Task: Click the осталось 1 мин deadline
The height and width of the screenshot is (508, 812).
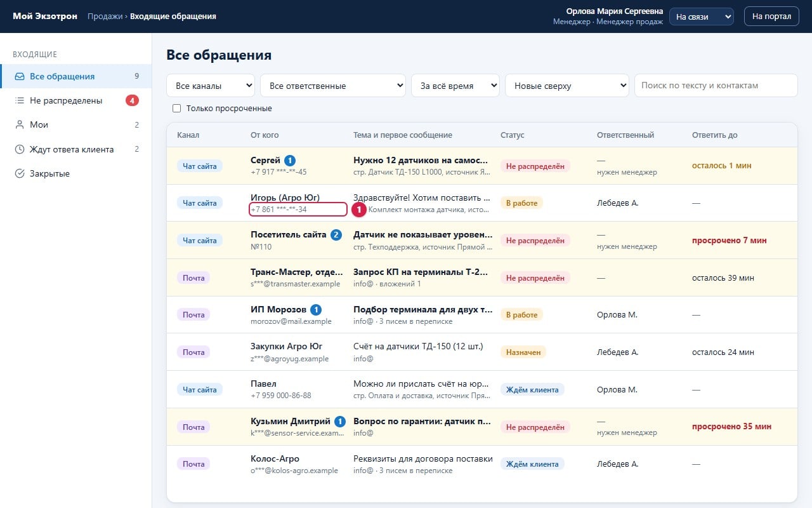Action: (x=722, y=166)
